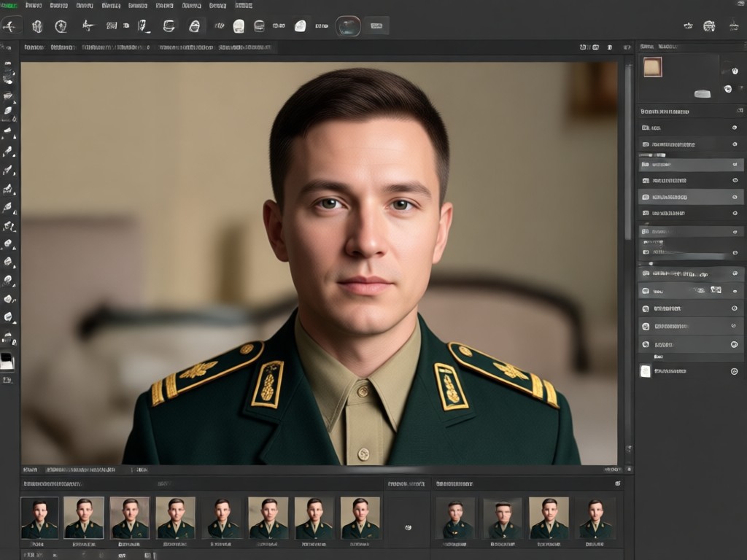Select the outlined thumbnail starting the filmstrip

tap(39, 518)
